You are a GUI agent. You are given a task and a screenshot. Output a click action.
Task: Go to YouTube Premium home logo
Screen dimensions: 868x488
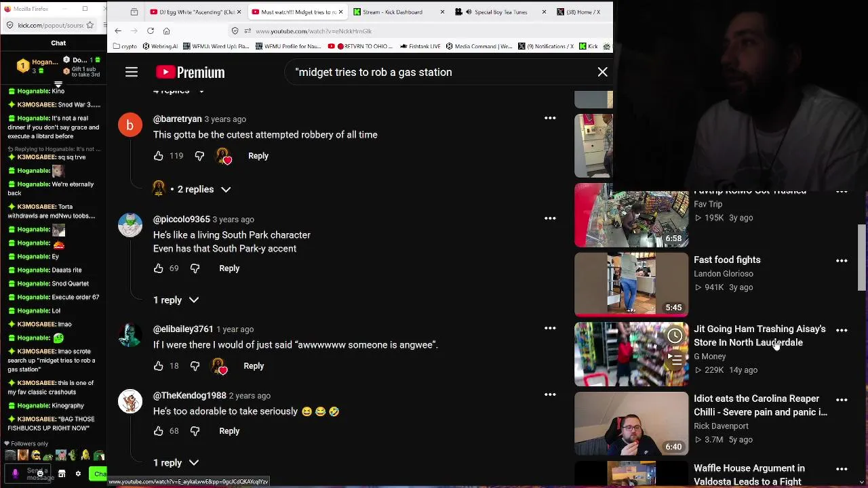(190, 73)
